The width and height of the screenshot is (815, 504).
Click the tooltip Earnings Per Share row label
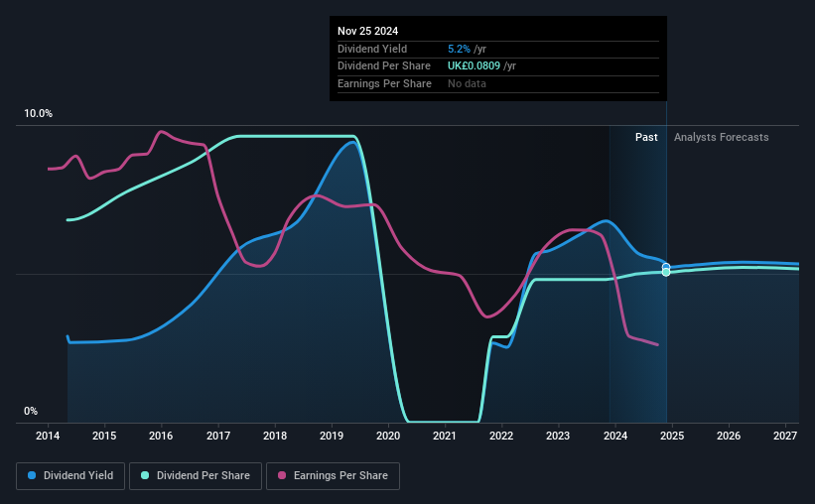click(x=384, y=83)
